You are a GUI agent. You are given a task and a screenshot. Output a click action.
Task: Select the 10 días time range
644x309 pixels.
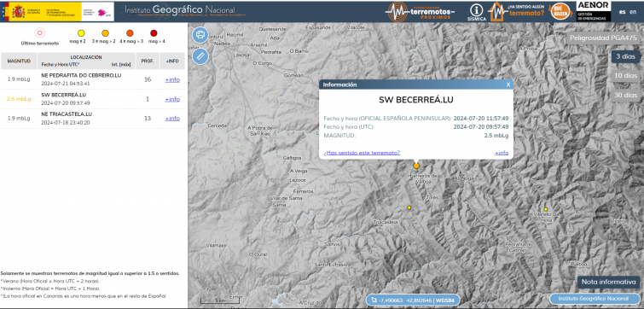625,76
